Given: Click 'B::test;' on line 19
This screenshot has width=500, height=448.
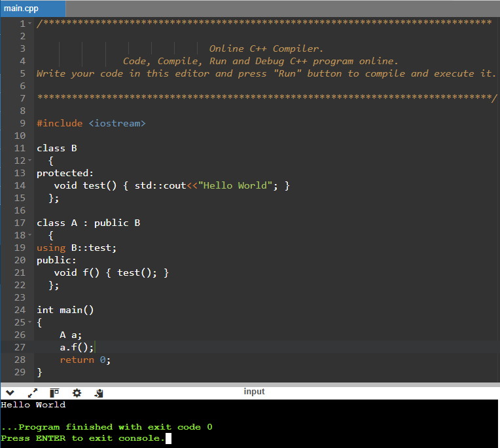Looking at the screenshot, I should pos(94,248).
